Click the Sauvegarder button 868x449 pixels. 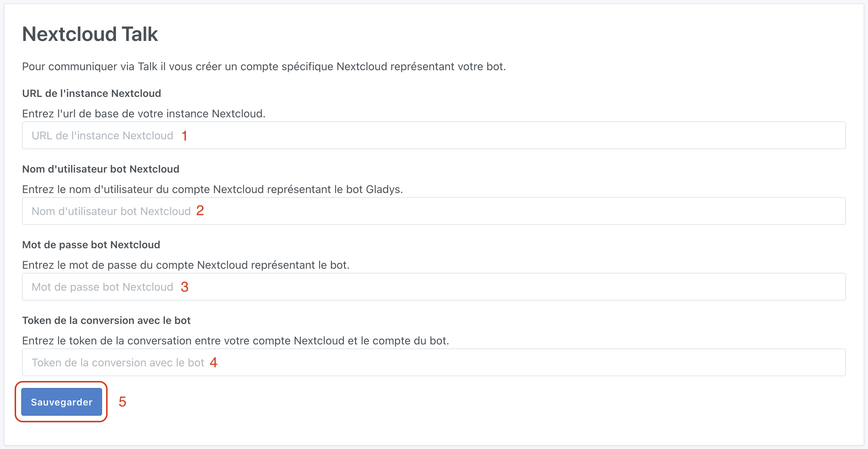pyautogui.click(x=61, y=402)
